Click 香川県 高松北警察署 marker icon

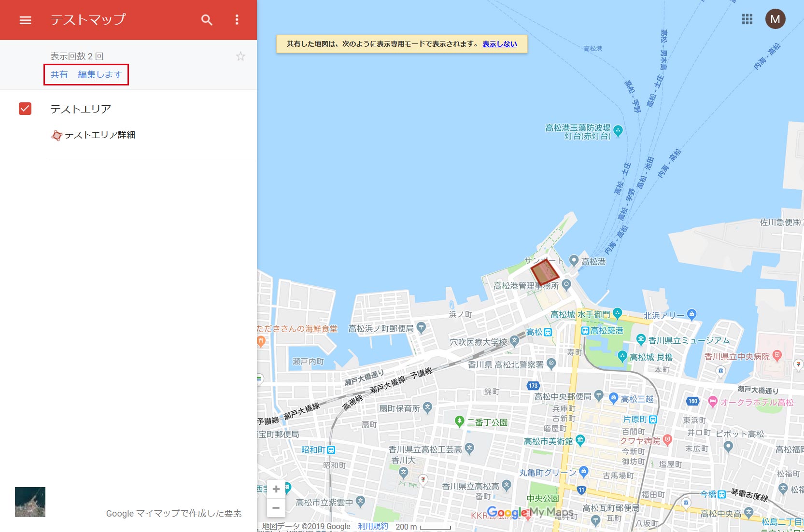coord(551,364)
